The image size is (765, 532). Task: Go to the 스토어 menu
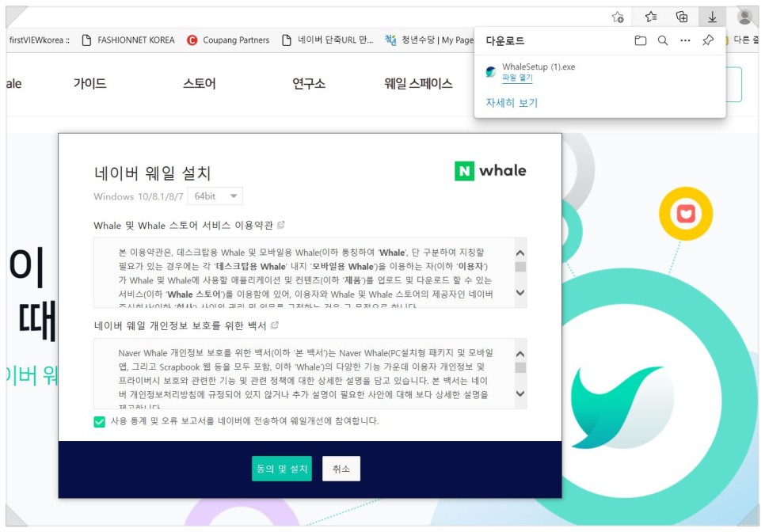click(199, 83)
